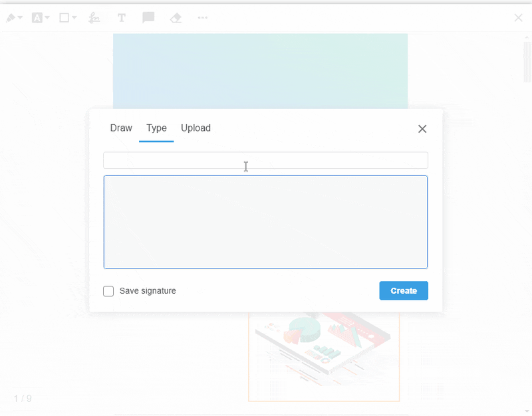Click the chart illustration in the document
532x416 pixels.
(x=324, y=357)
